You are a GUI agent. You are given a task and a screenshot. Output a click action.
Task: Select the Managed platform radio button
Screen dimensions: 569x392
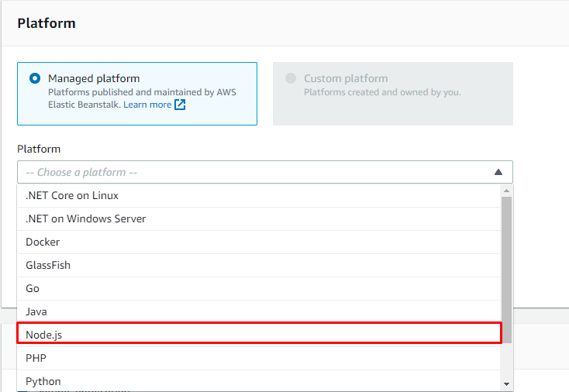click(x=35, y=78)
